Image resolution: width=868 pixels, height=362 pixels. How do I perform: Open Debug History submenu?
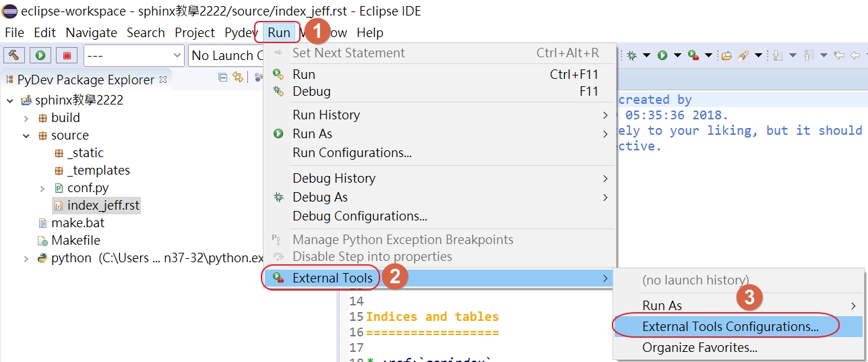point(439,178)
